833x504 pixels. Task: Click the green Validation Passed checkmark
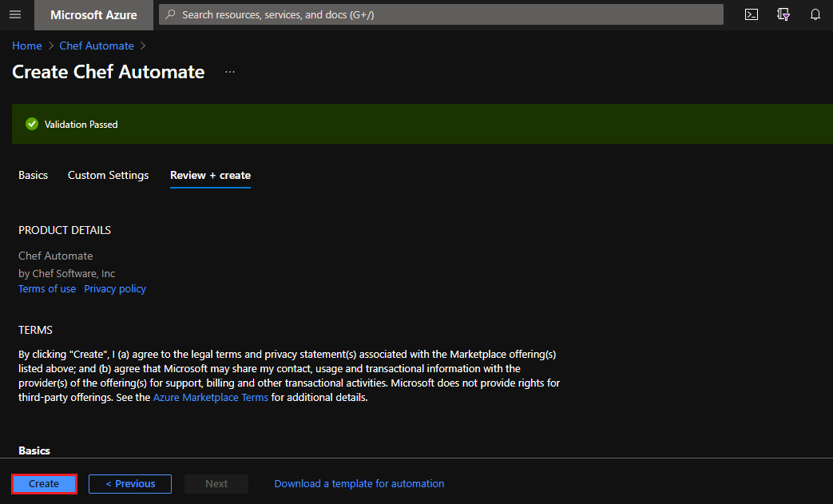tap(31, 124)
